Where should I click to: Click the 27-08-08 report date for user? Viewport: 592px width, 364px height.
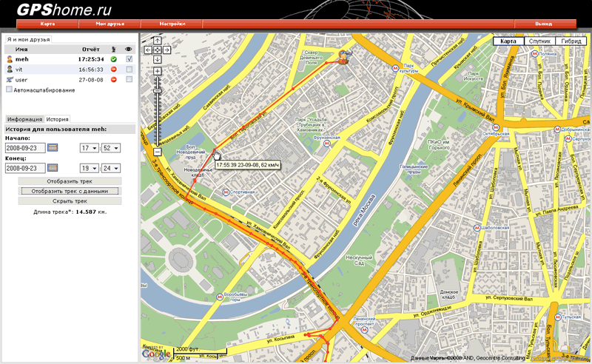point(91,80)
